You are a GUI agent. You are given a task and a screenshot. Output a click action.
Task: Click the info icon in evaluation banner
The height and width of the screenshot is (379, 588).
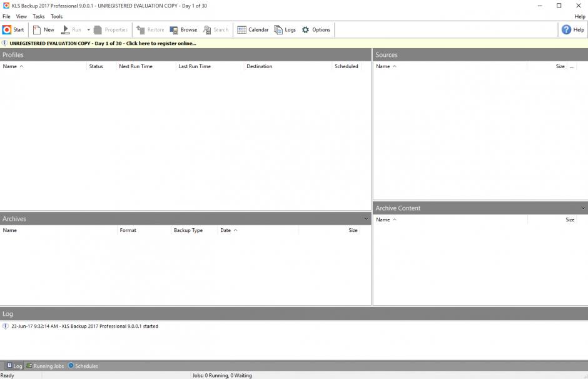tap(4, 43)
